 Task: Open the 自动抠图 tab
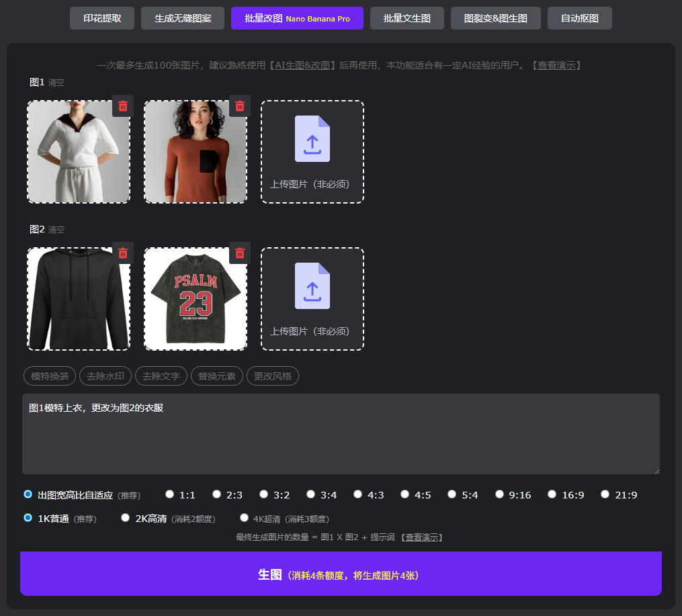[x=579, y=19]
